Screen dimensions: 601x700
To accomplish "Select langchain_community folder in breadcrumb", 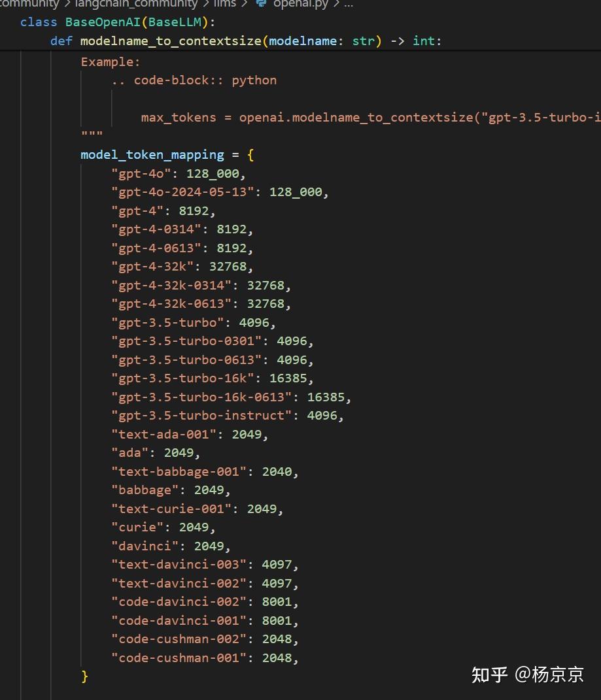I will coord(137,3).
